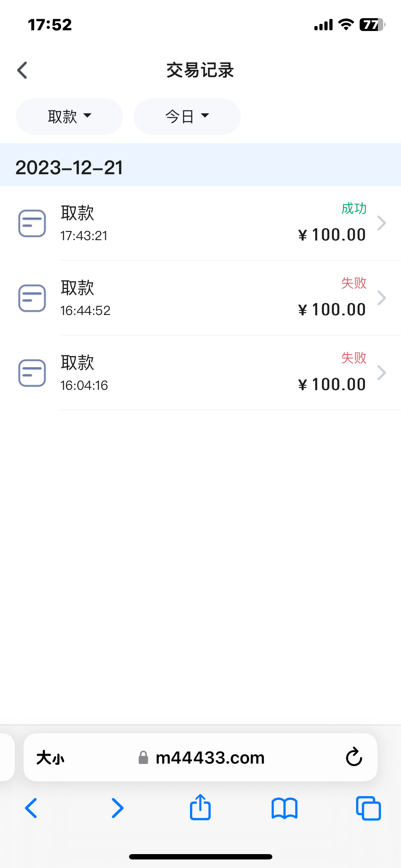Reload the page with the refresh icon
Viewport: 401px width, 868px height.
354,757
